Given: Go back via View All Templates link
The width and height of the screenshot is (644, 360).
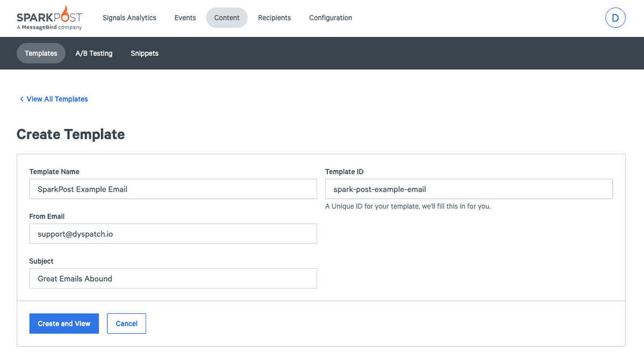Looking at the screenshot, I should click(x=54, y=99).
